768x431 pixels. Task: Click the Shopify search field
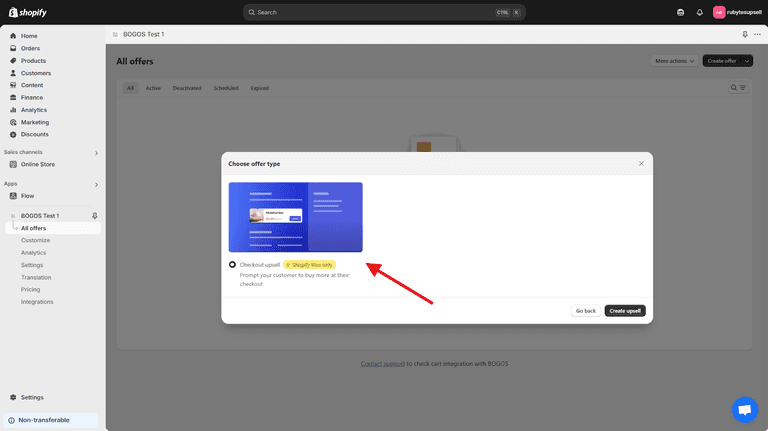383,12
